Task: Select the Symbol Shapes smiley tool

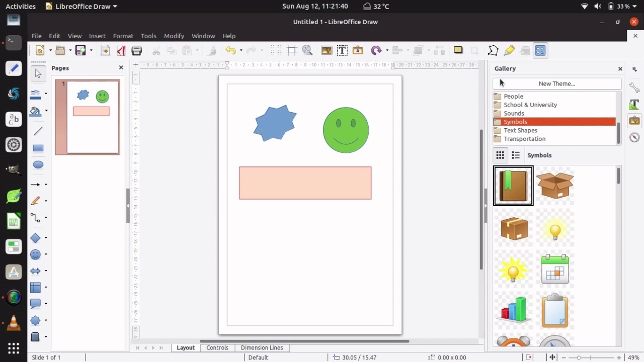Action: (36, 254)
